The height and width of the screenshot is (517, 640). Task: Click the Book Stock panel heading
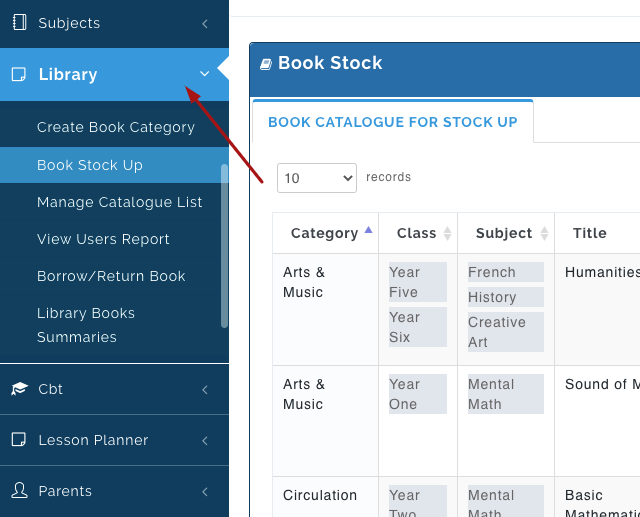point(330,63)
